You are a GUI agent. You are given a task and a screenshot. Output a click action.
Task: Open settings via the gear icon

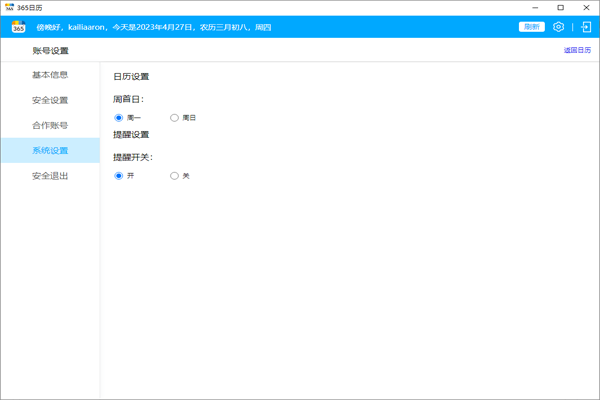(x=558, y=27)
